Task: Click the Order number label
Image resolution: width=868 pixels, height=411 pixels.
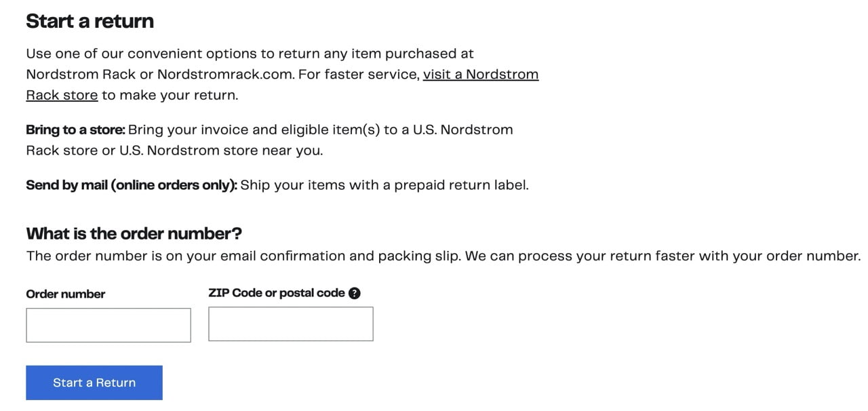Action: point(65,294)
